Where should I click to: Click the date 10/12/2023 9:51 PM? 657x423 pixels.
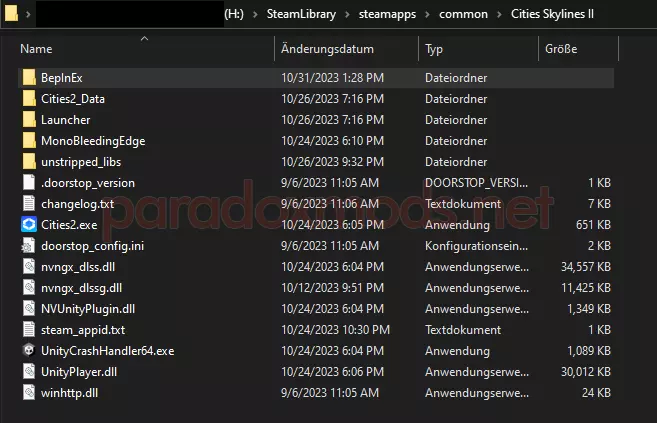point(332,288)
